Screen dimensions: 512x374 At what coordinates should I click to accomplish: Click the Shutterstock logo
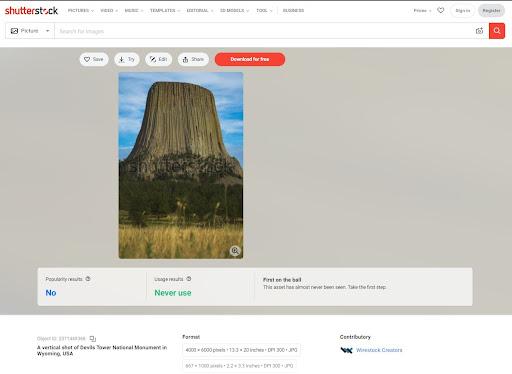tap(31, 11)
